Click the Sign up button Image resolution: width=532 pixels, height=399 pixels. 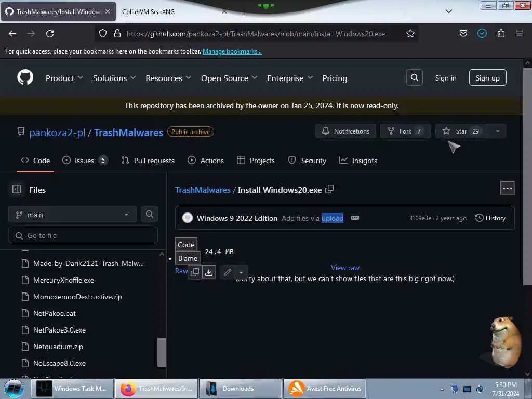click(x=487, y=78)
